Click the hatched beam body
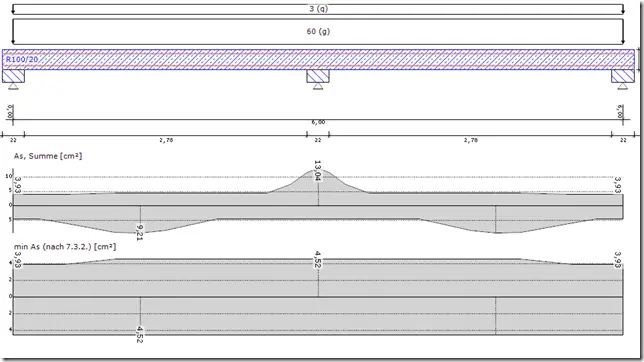644x362 pixels. tap(318, 60)
